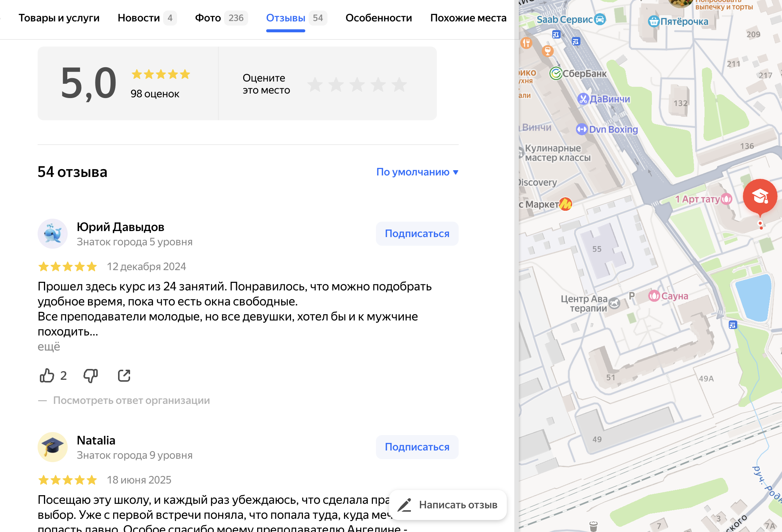782x532 pixels.
Task: Open the Особенности tab
Action: [379, 18]
